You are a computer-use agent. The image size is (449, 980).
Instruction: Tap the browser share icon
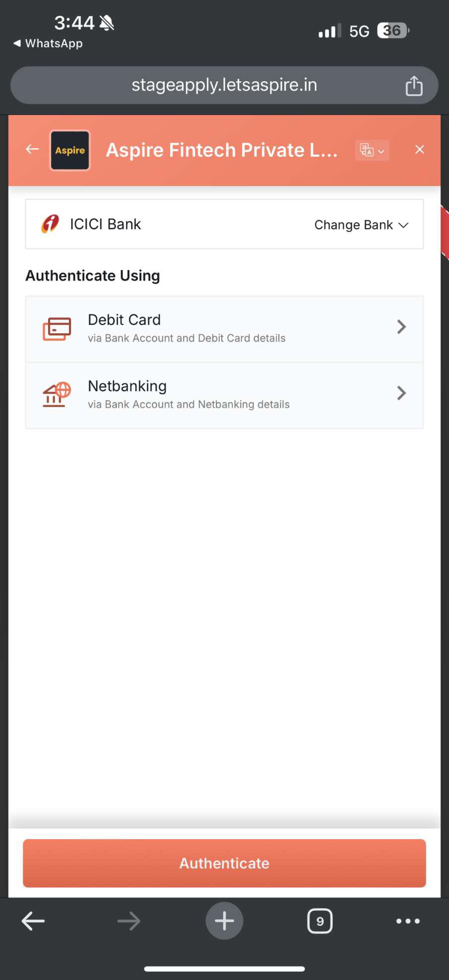click(414, 86)
